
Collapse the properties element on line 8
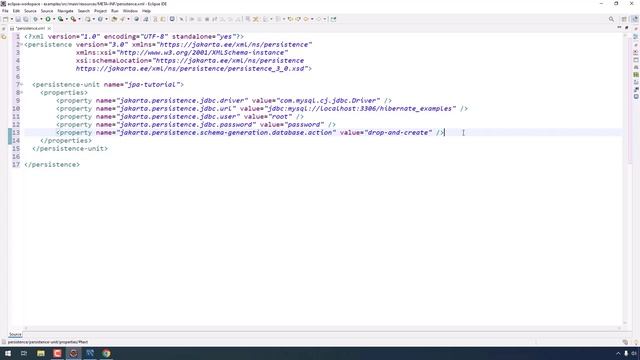(22, 93)
